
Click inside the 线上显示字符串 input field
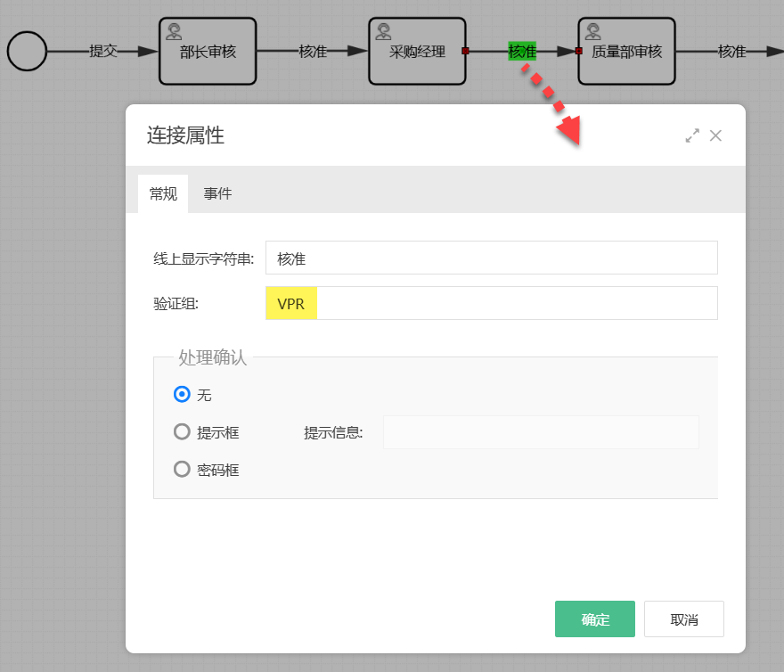coord(490,258)
